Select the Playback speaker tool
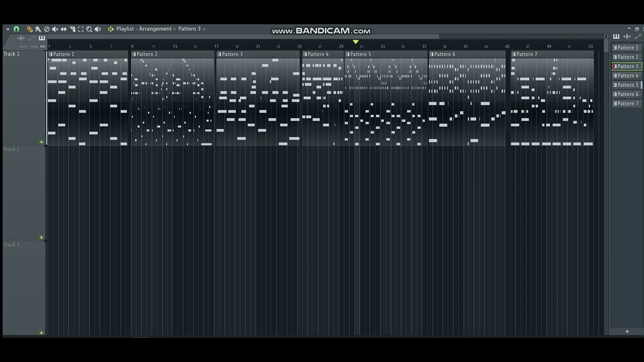This screenshot has height=362, width=644. point(98,29)
